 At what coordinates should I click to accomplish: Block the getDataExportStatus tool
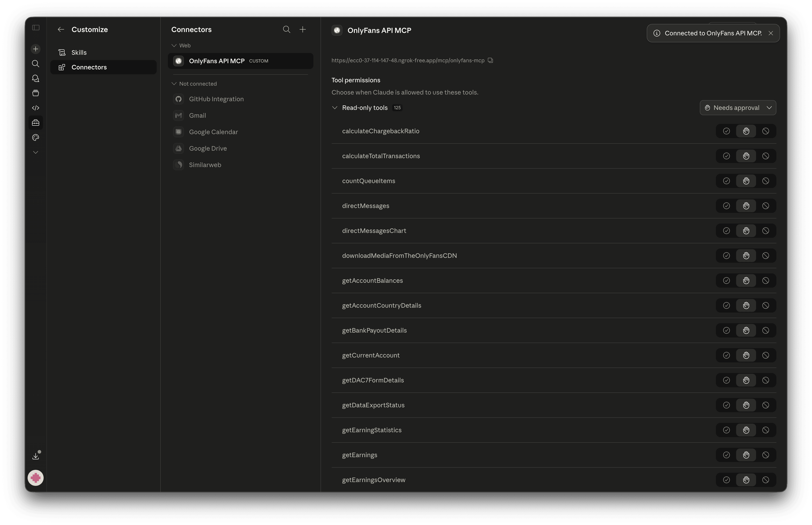pyautogui.click(x=766, y=405)
